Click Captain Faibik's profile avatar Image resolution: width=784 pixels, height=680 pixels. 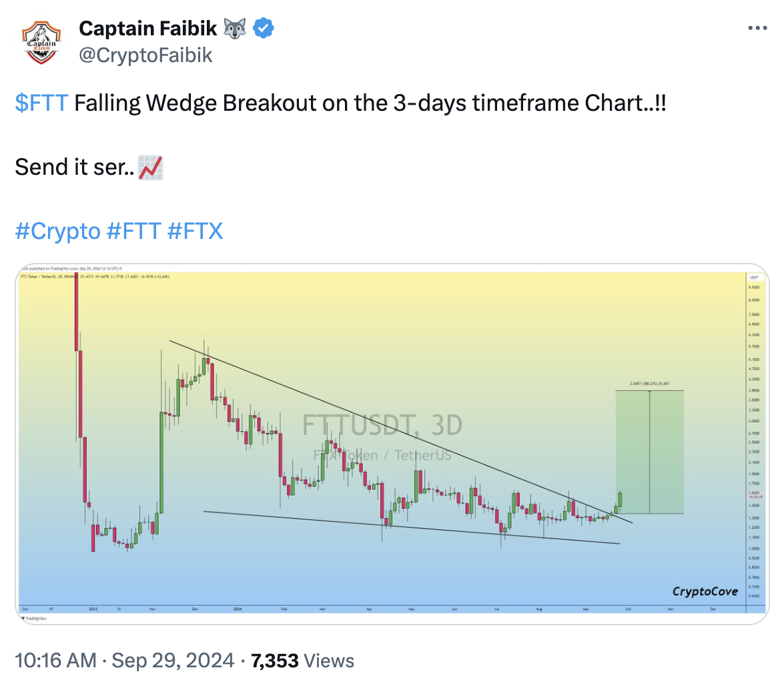41,41
